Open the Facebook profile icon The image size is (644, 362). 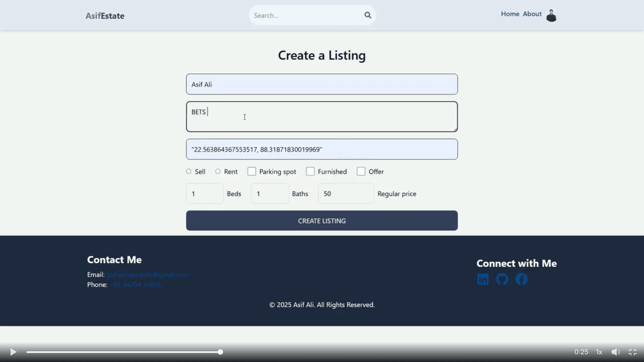point(522,279)
